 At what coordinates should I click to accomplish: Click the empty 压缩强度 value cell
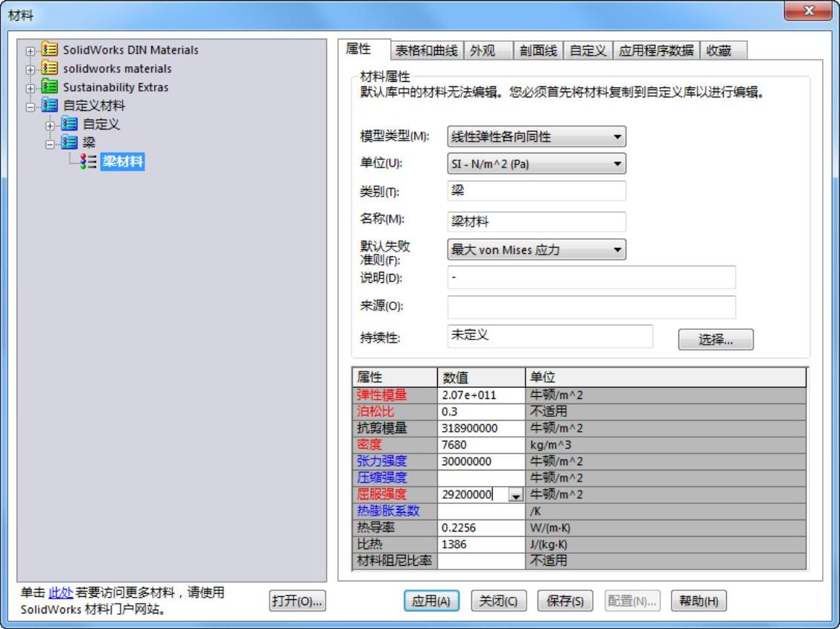(x=481, y=478)
